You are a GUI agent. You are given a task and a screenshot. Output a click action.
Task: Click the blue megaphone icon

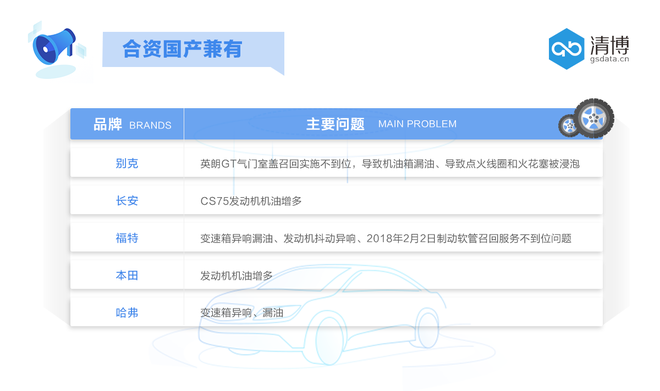55,47
